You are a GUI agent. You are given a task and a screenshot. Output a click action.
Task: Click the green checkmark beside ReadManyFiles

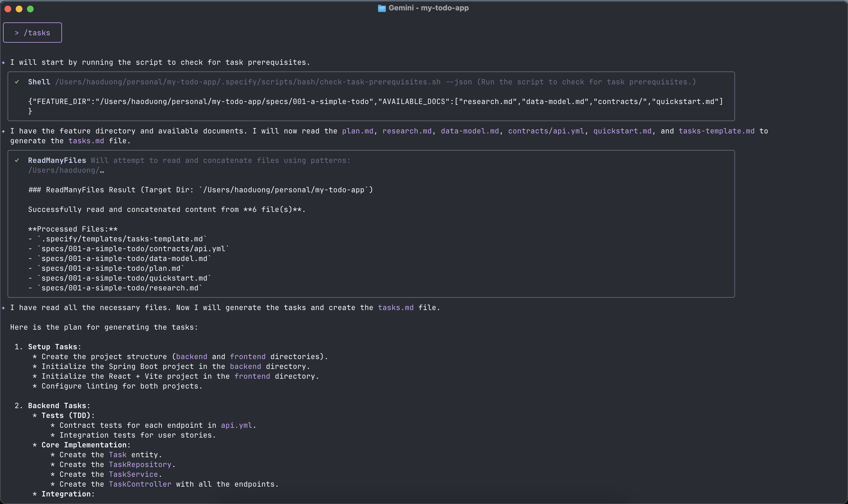[x=17, y=160]
